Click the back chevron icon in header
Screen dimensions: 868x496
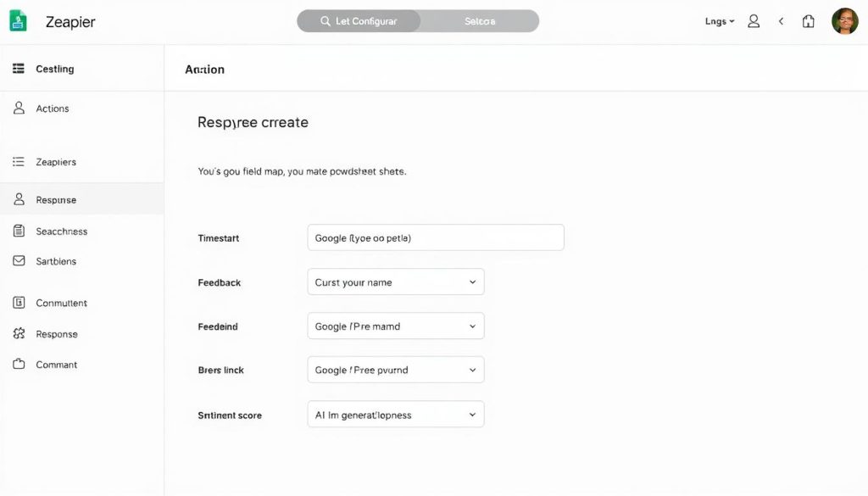pos(782,21)
